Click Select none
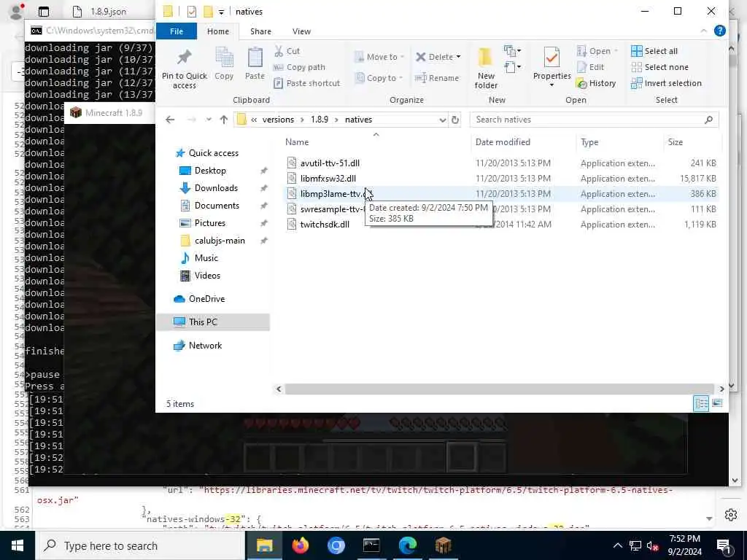747x560 pixels. [x=659, y=67]
